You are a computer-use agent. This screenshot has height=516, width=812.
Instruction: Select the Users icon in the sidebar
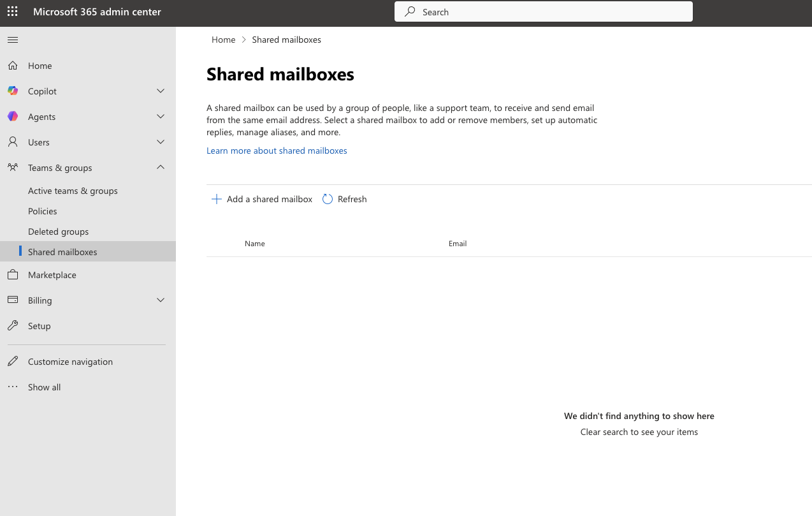pyautogui.click(x=13, y=142)
